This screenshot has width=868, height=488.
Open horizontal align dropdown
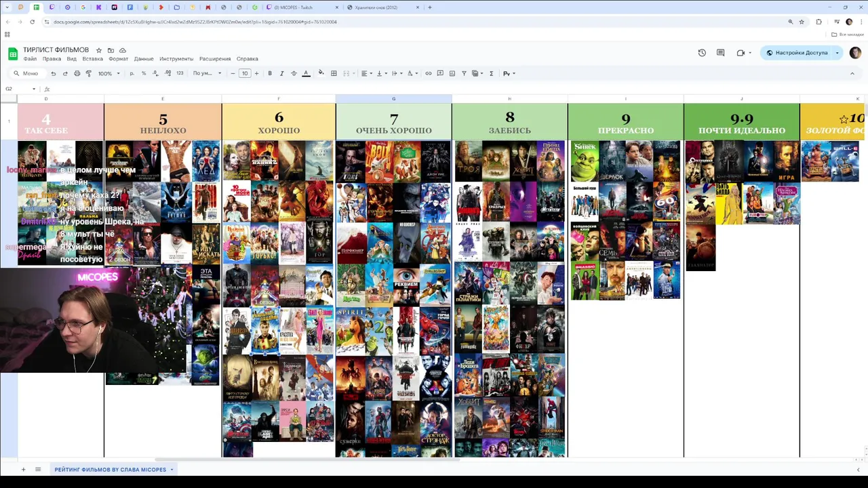click(x=366, y=73)
